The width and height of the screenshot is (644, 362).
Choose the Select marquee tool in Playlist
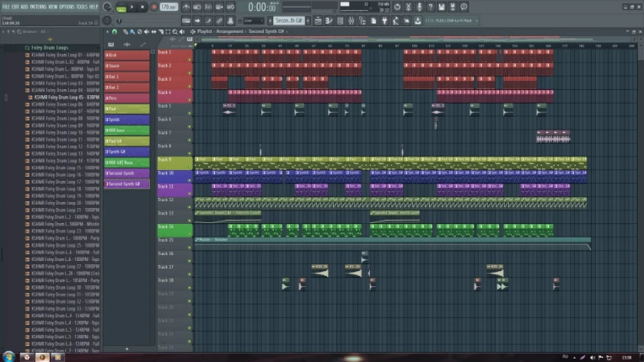click(168, 31)
